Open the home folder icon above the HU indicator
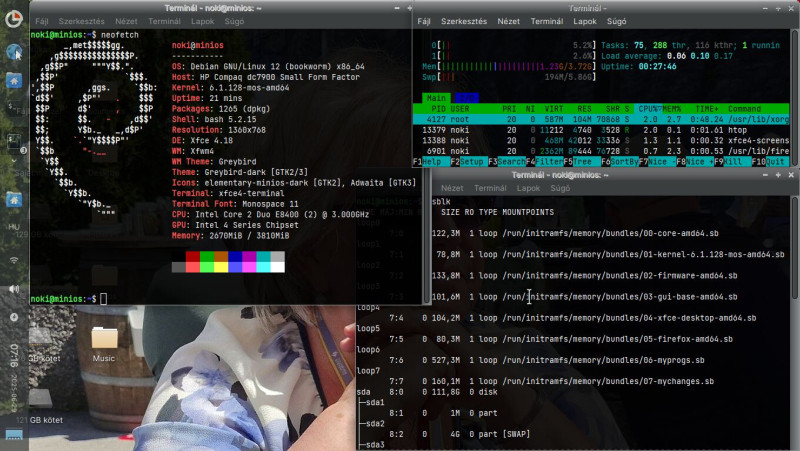 14,199
